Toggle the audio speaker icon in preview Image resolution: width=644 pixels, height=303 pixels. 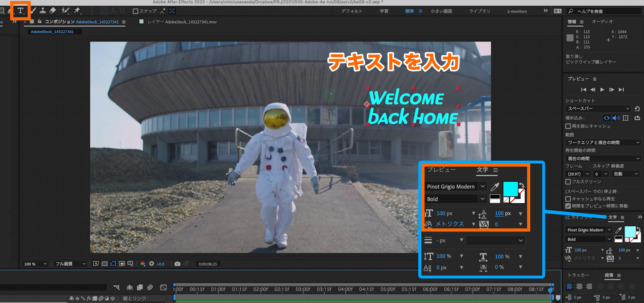click(x=616, y=118)
